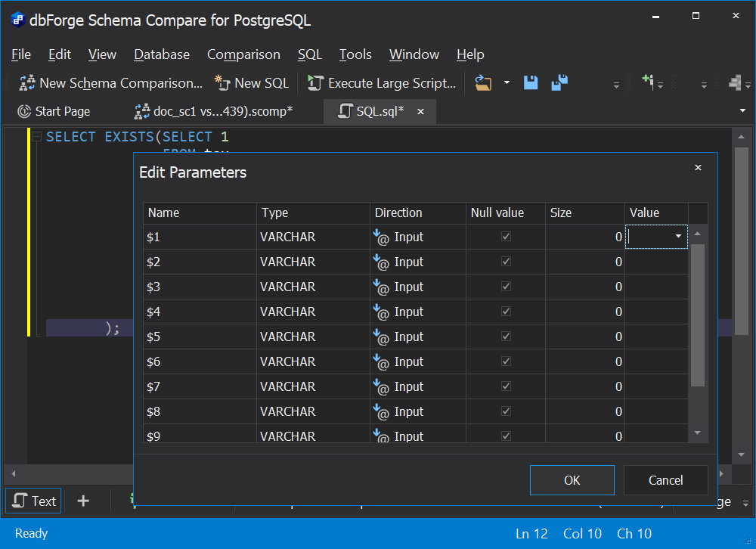Screen dimensions: 756x549
Task: Click the New SQL toolbar button
Action: click(253, 83)
